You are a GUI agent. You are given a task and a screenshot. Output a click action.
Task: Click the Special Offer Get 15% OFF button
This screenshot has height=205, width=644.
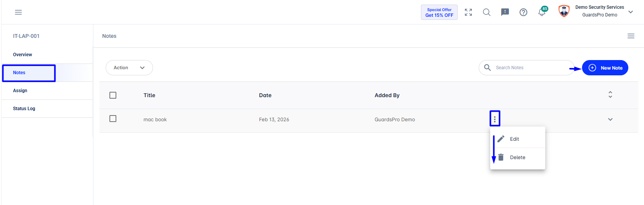click(x=439, y=12)
